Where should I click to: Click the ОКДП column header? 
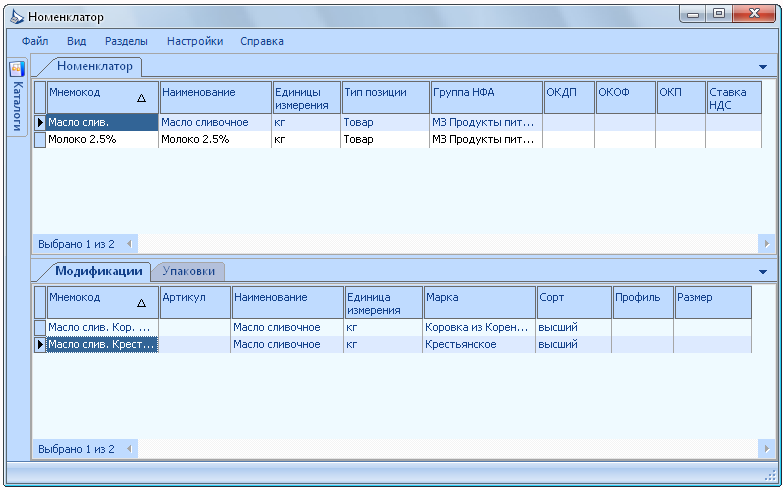(x=569, y=97)
